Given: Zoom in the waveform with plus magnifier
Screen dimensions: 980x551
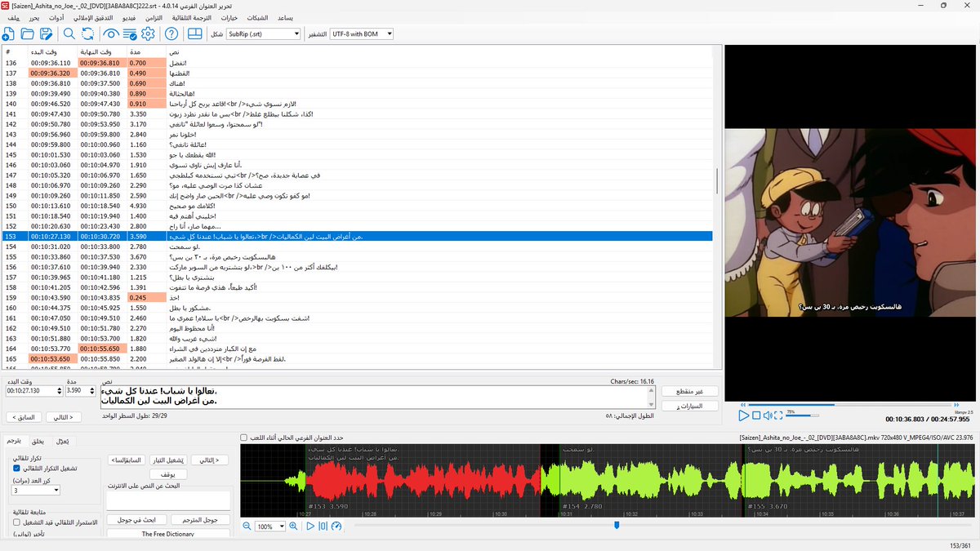Looking at the screenshot, I should (x=293, y=527).
